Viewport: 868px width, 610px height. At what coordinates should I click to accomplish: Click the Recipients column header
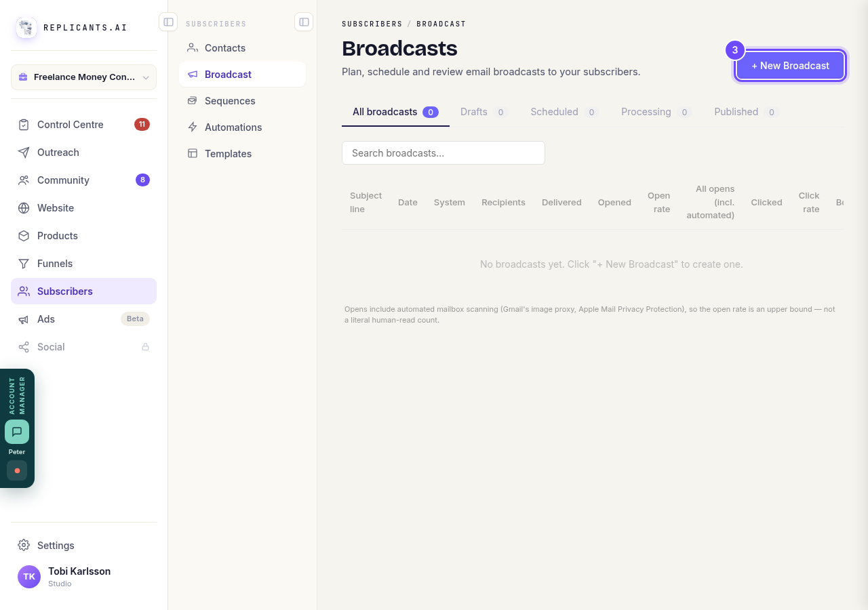(503, 203)
